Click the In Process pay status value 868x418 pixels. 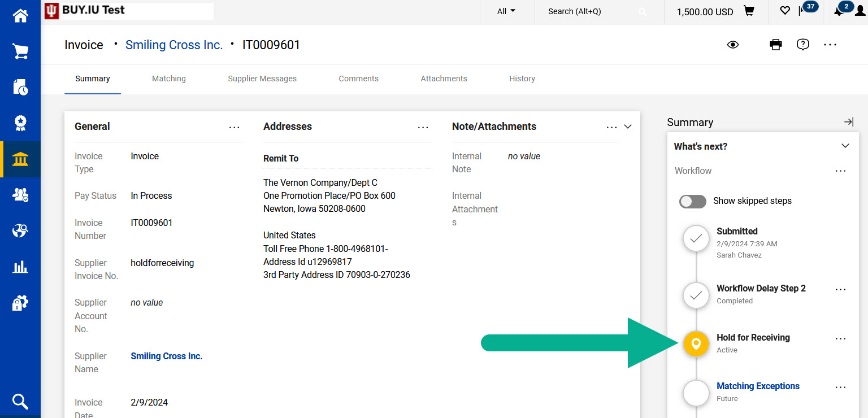pyautogui.click(x=151, y=195)
